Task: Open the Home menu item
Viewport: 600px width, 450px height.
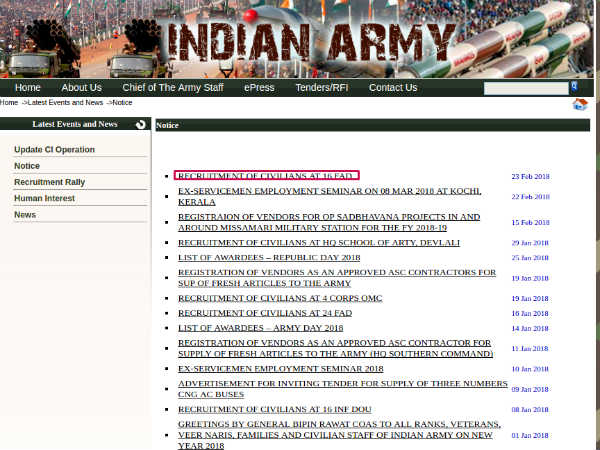Action: (28, 88)
